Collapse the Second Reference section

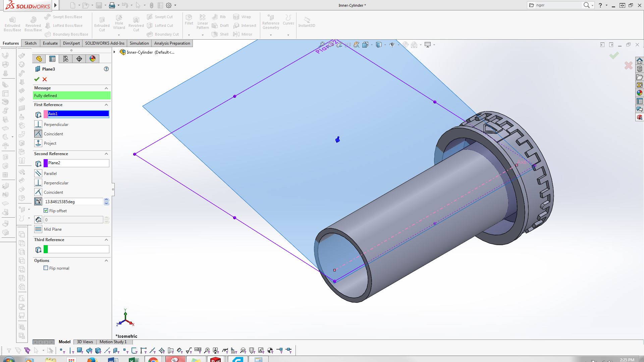[106, 154]
